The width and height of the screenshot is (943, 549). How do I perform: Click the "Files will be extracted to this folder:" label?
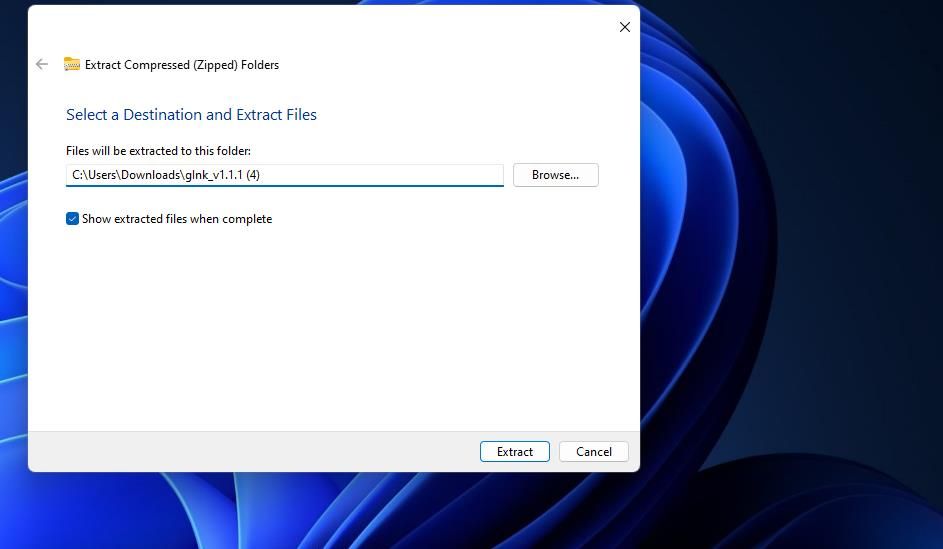pyautogui.click(x=158, y=151)
